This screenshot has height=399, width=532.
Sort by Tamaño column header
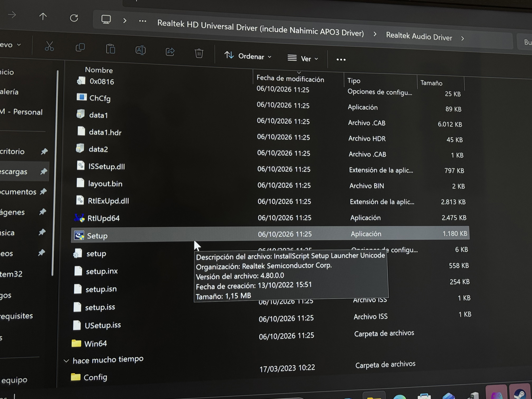(x=431, y=83)
